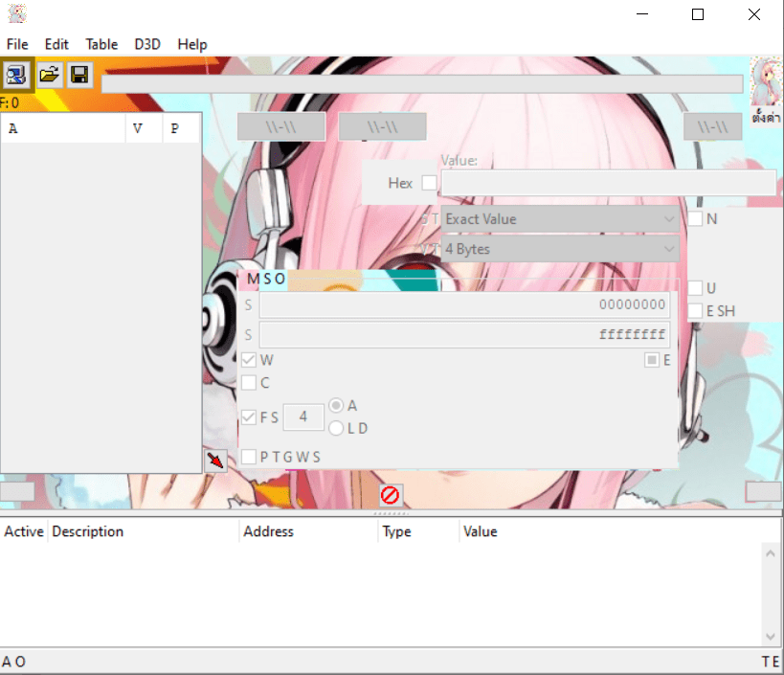Click the scan progress bar at top
This screenshot has width=784, height=675.
(x=422, y=84)
